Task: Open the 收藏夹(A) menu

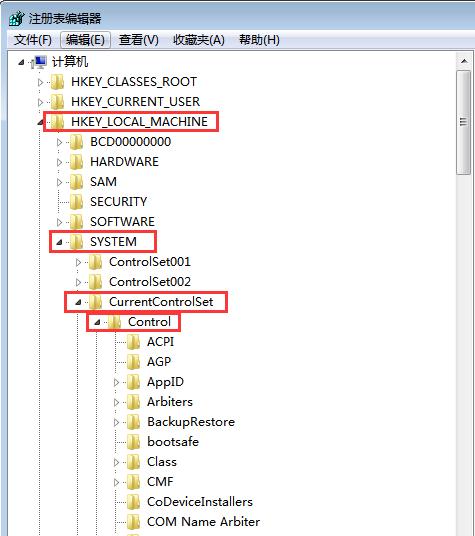Action: [x=199, y=40]
